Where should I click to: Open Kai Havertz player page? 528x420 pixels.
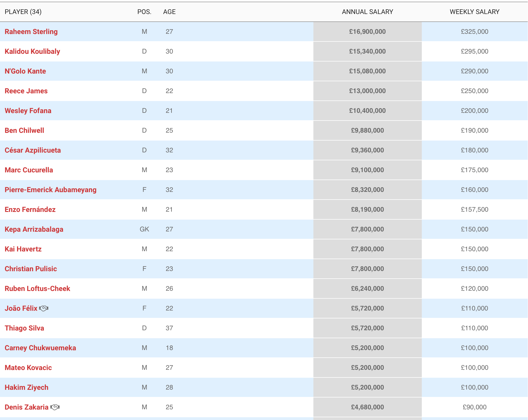23,249
